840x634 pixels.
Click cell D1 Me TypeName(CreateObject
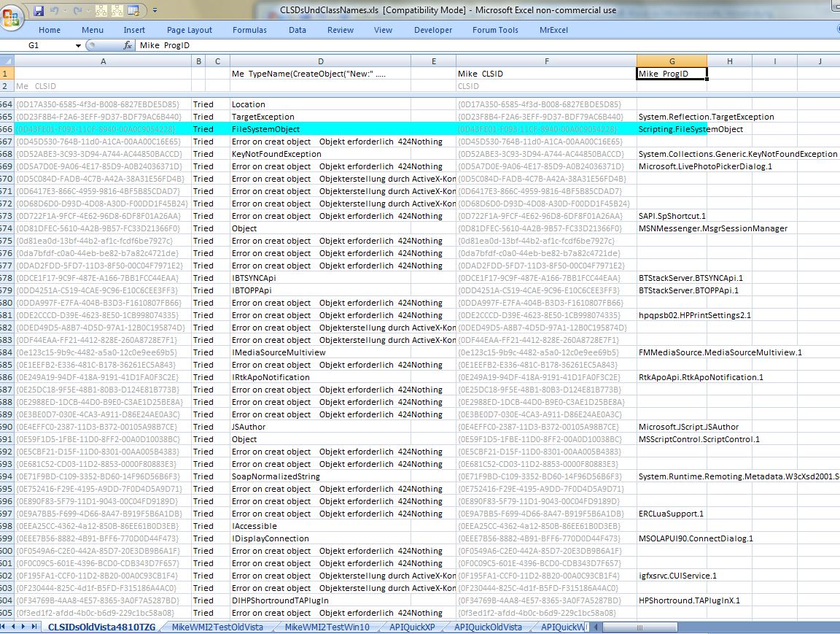[320, 74]
